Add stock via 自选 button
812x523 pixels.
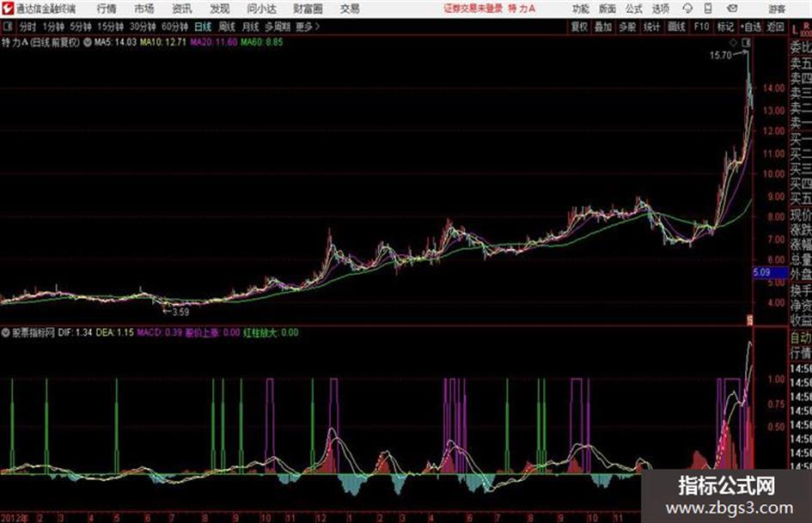pos(750,27)
